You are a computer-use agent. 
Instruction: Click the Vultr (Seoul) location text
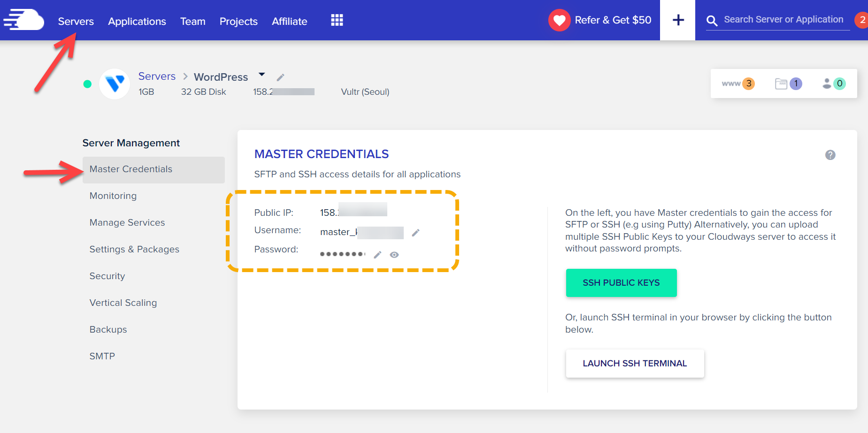tap(365, 92)
